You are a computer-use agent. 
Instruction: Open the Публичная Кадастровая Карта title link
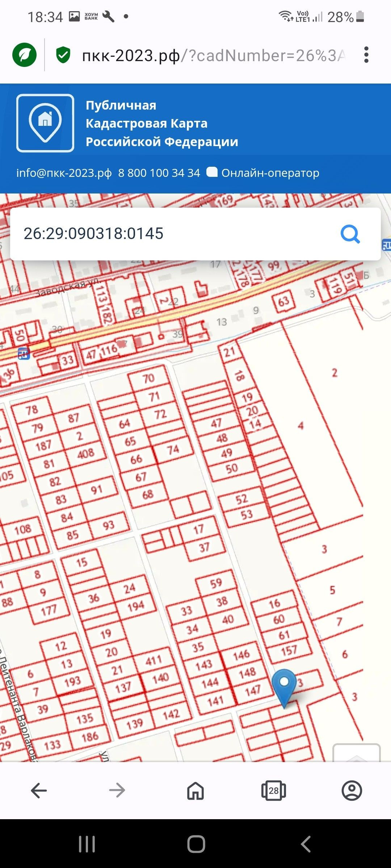point(162,123)
